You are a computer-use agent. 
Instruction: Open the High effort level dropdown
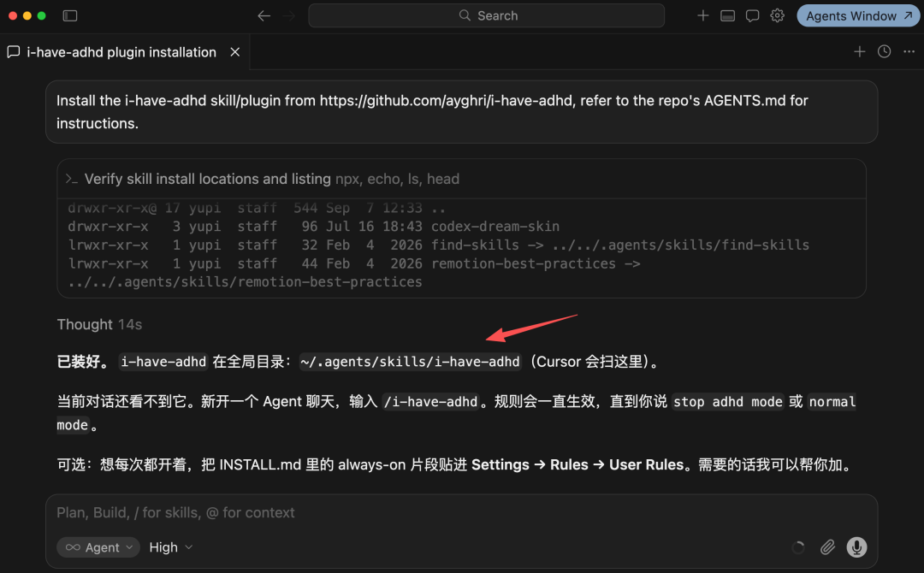(171, 547)
